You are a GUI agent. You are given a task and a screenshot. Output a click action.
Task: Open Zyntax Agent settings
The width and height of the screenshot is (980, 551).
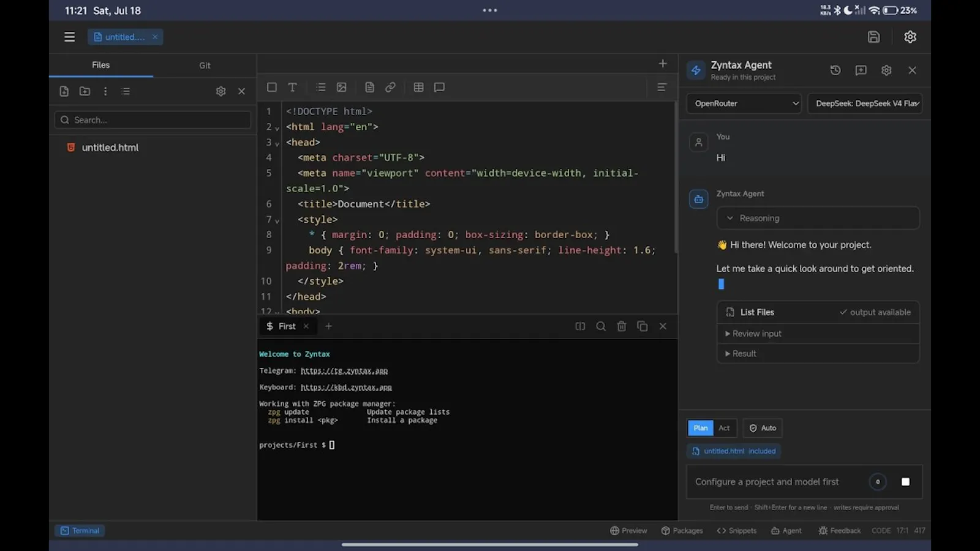886,70
